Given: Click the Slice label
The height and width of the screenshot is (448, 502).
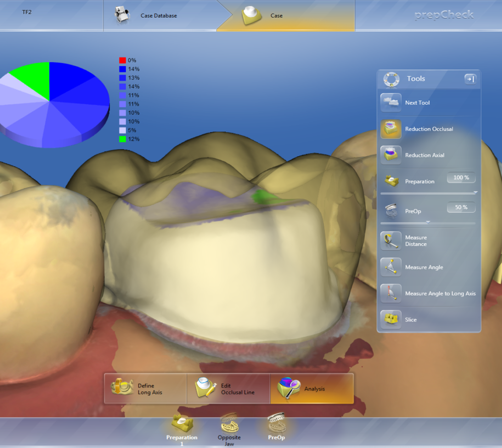Looking at the screenshot, I should click(x=411, y=320).
